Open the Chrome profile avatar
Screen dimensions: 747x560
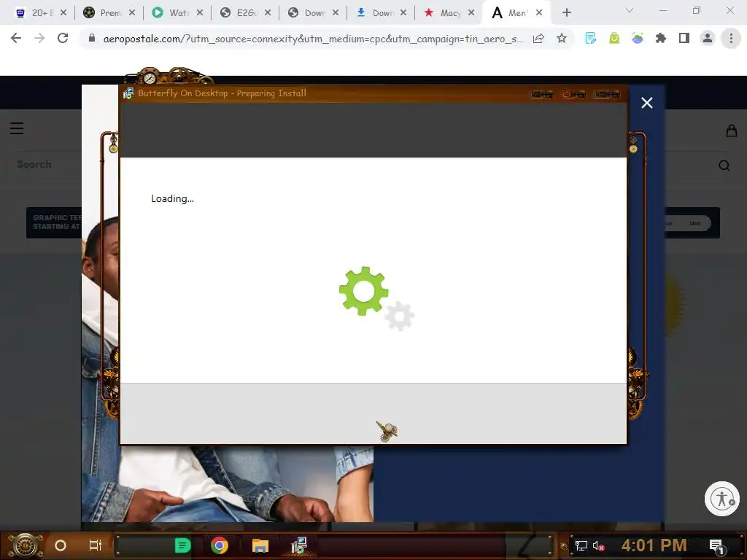(708, 39)
